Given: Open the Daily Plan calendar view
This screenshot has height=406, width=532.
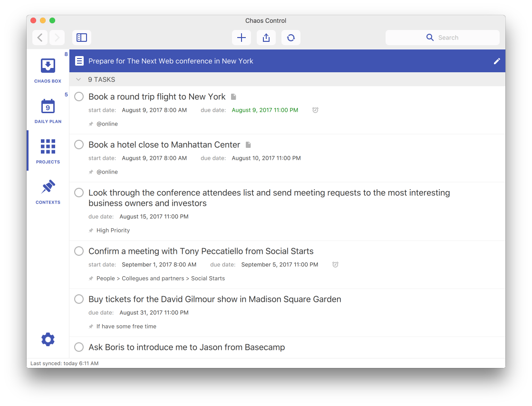Looking at the screenshot, I should (x=48, y=110).
